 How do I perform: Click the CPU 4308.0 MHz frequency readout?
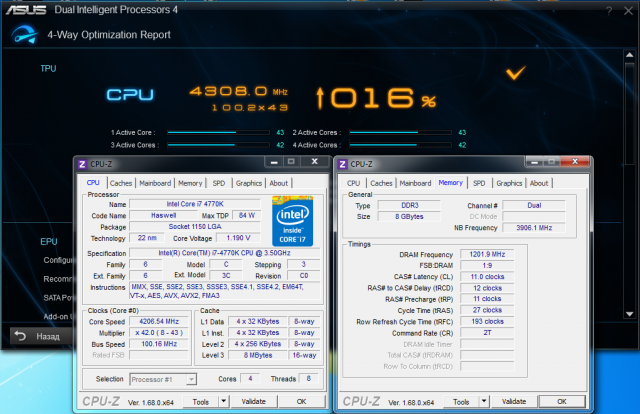coord(238,91)
